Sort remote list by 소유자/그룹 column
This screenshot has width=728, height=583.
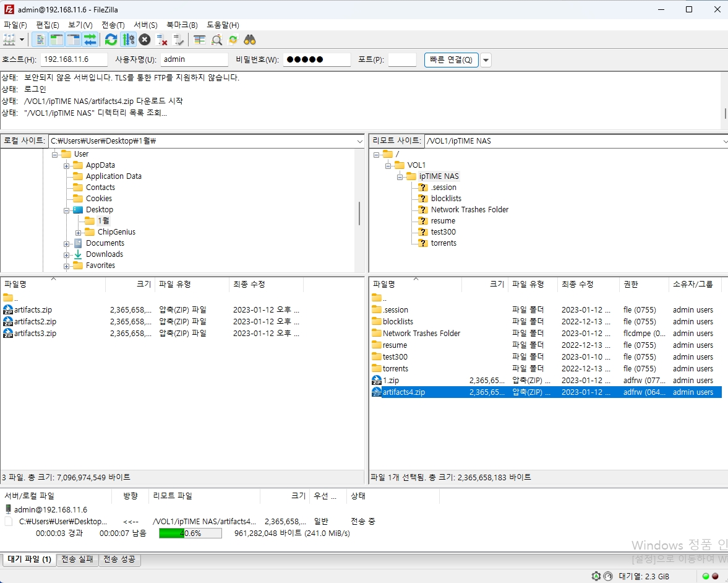[695, 284]
